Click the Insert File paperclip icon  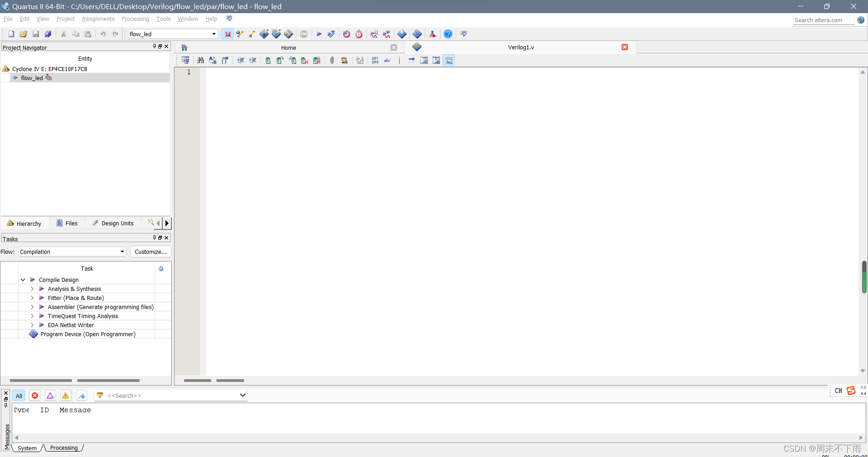[332, 60]
